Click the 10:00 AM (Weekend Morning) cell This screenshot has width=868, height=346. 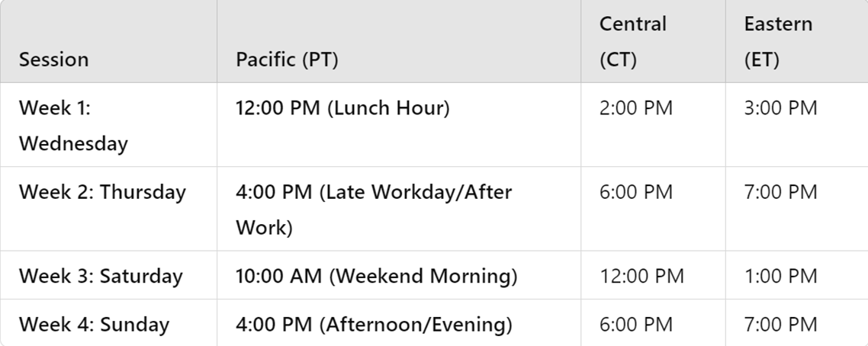(x=377, y=276)
